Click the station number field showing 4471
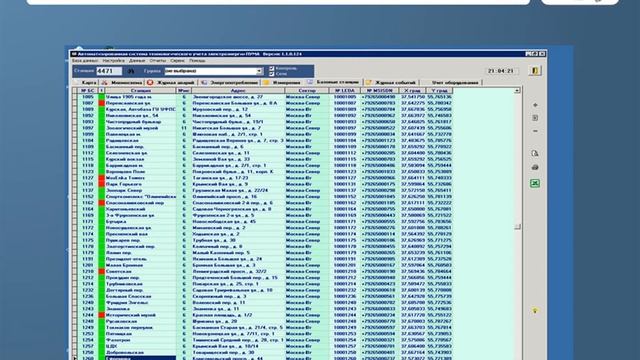The height and width of the screenshot is (360, 640). (x=109, y=71)
